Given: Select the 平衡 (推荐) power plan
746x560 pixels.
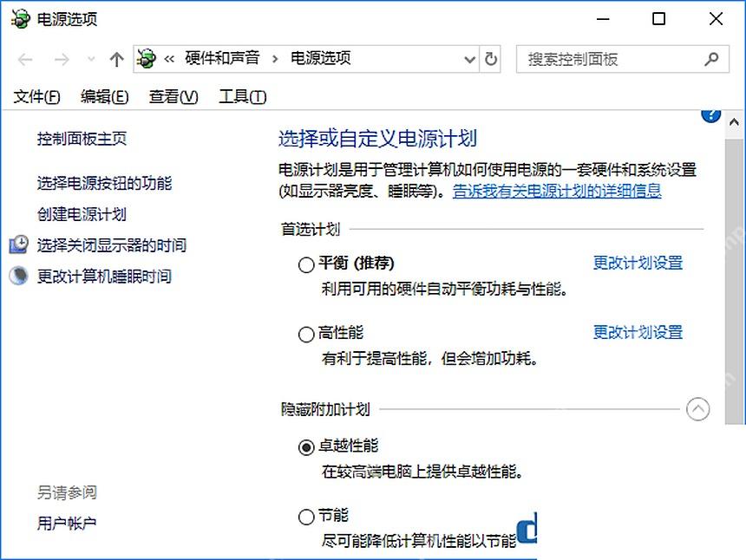Looking at the screenshot, I should click(306, 264).
